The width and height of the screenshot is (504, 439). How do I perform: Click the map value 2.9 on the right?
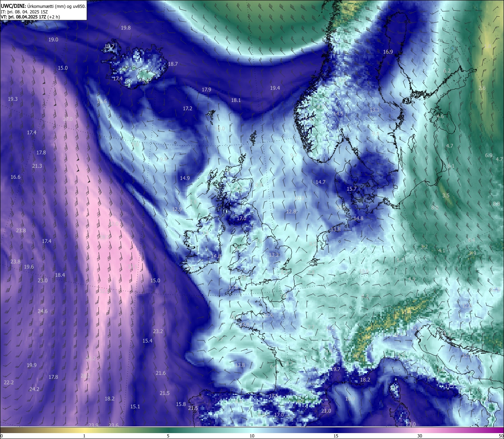pos(473,253)
